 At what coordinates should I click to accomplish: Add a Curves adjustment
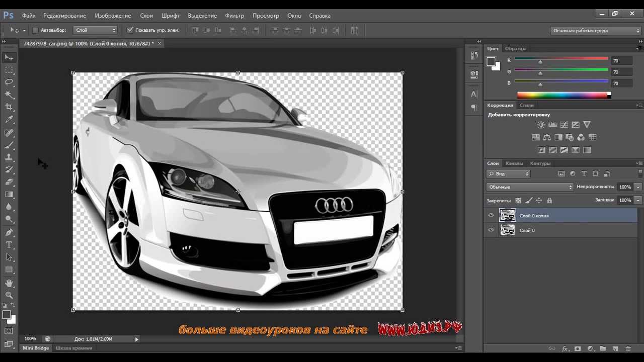(564, 125)
